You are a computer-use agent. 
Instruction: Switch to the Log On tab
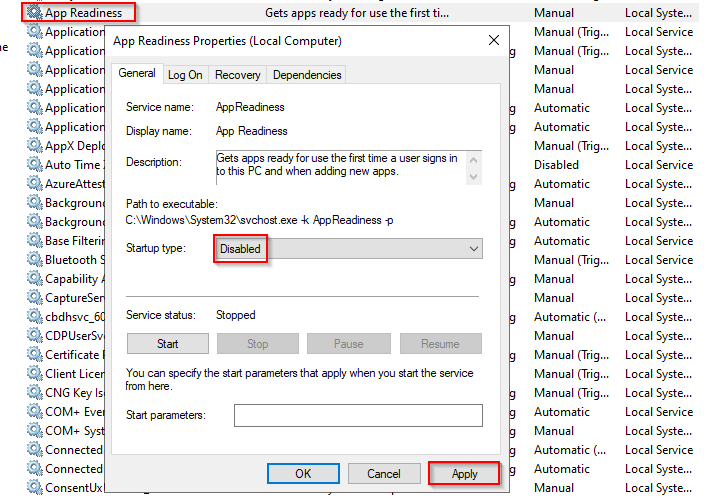tap(185, 75)
